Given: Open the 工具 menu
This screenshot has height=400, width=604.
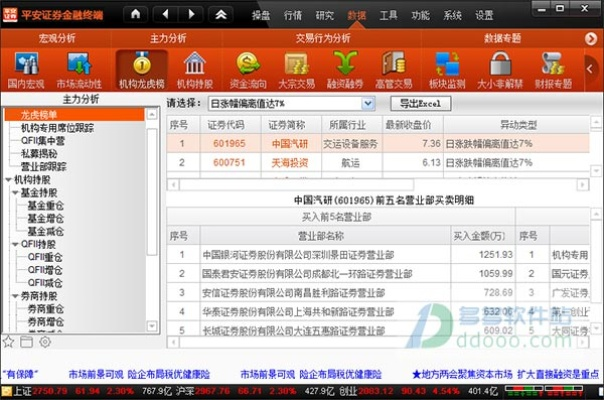Looking at the screenshot, I should pos(388,15).
